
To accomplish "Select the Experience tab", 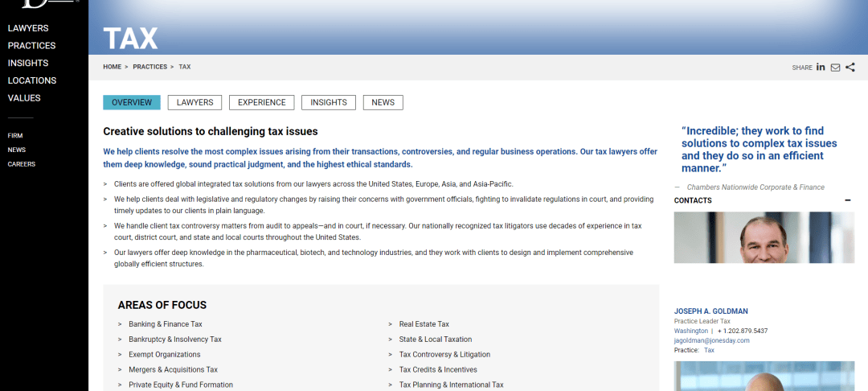I will [x=261, y=103].
